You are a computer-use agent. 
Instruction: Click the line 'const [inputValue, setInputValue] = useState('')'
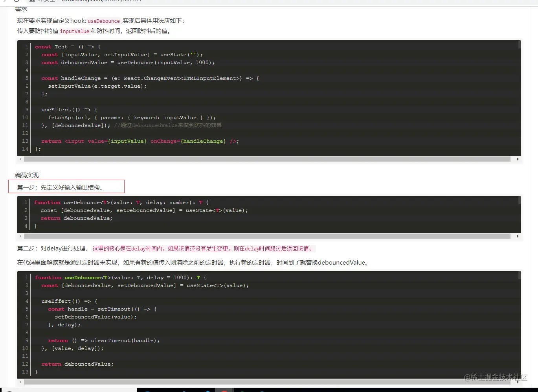tap(122, 55)
